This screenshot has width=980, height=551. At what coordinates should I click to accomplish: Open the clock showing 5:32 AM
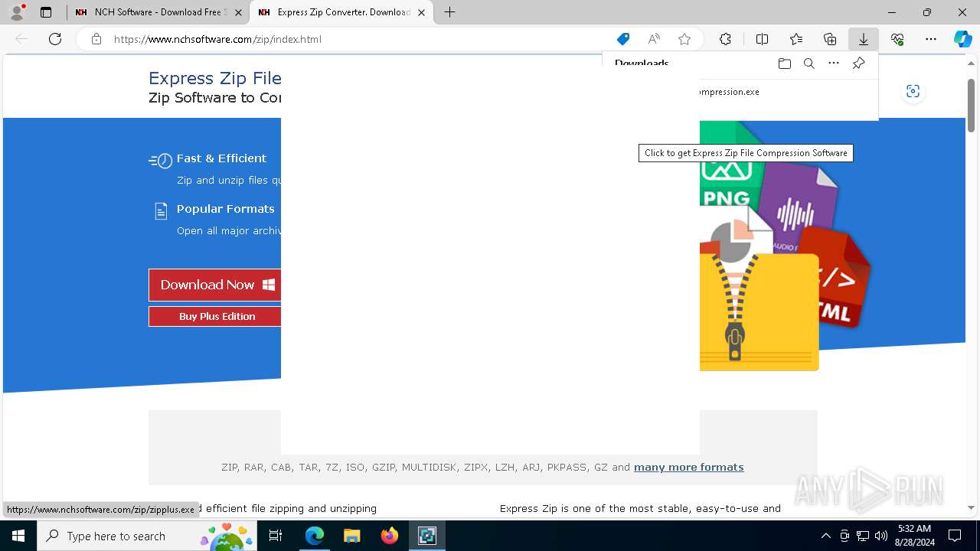coord(914,536)
